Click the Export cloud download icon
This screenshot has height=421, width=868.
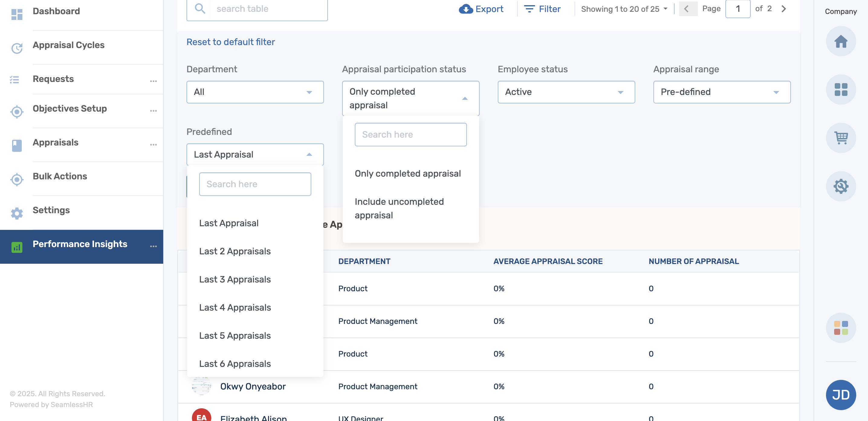[466, 9]
